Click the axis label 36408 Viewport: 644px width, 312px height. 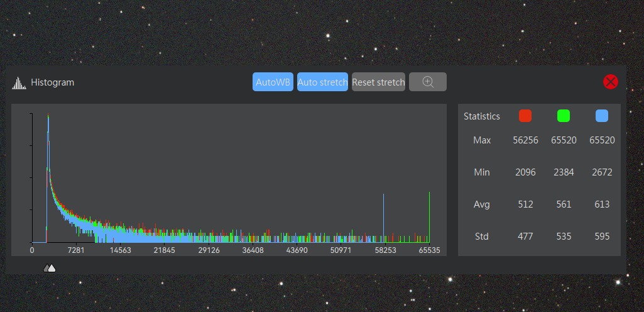point(253,250)
